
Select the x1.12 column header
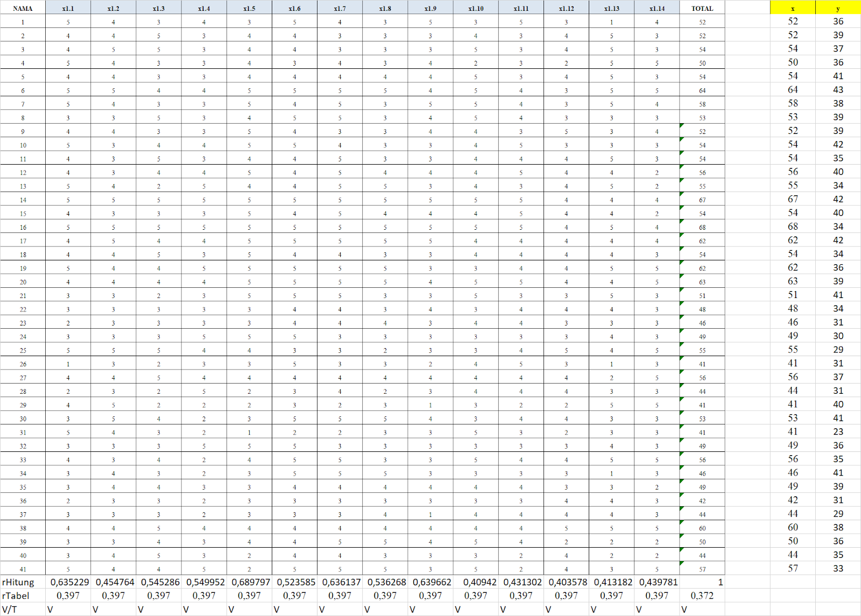[566, 8]
